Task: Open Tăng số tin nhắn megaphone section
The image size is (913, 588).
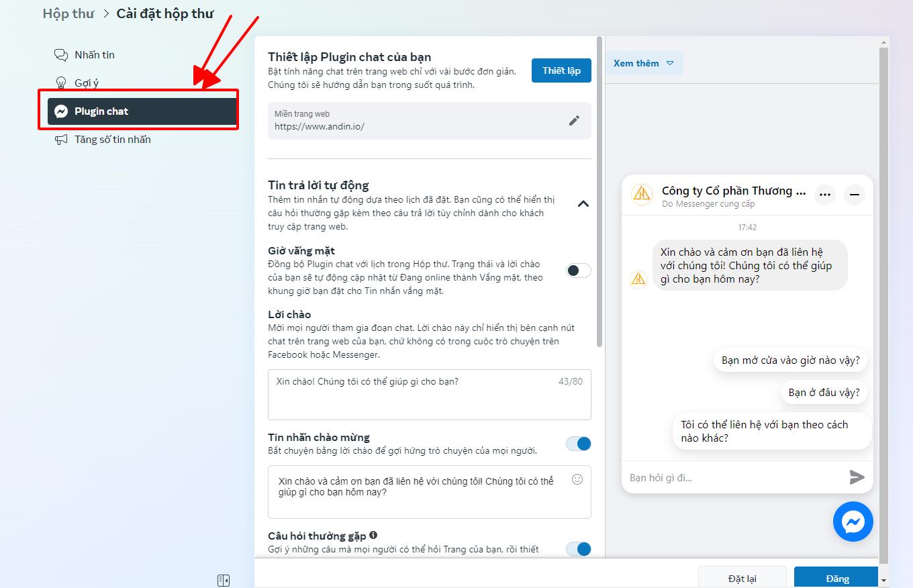Action: (61, 139)
